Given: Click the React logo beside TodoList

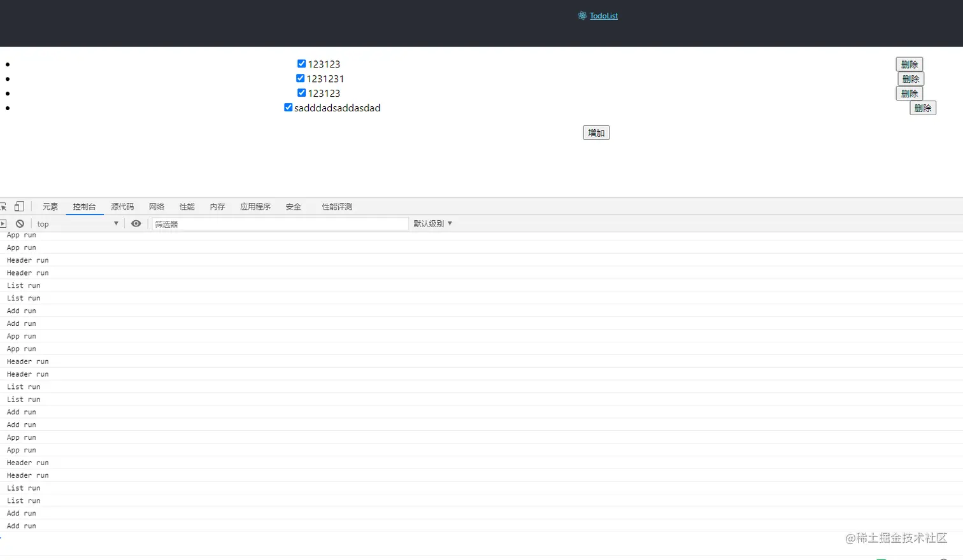Looking at the screenshot, I should [581, 16].
